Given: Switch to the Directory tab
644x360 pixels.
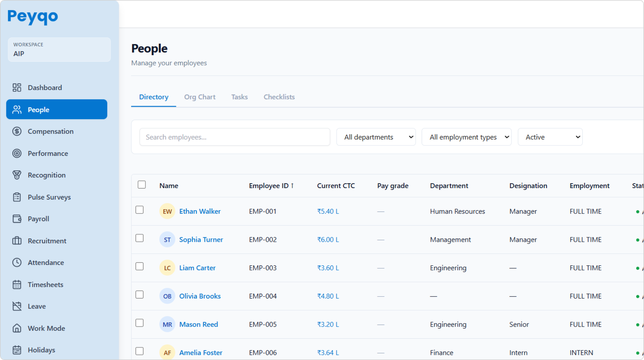Looking at the screenshot, I should (x=154, y=97).
